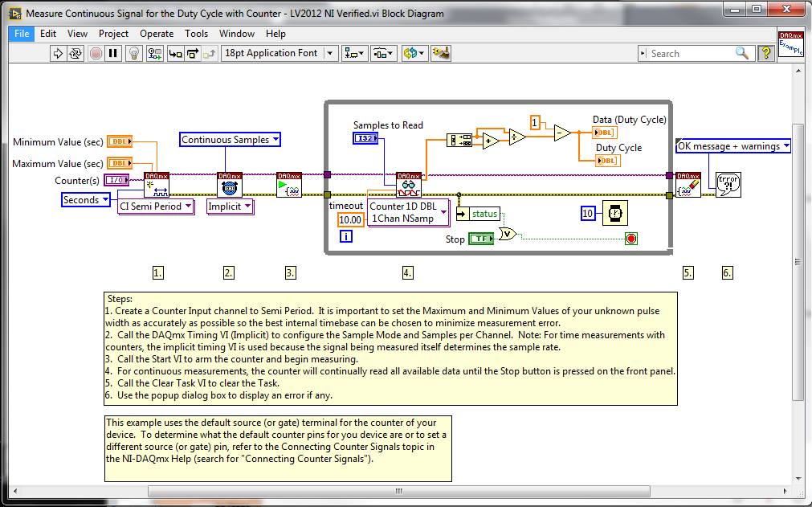Screen dimensions: 812x507
Task: Click the horizontal scrollbar thumb
Action: [x=398, y=490]
